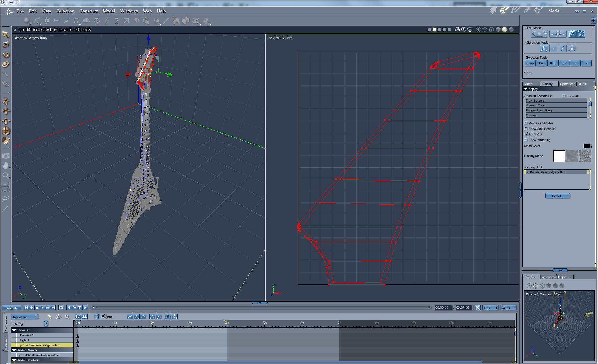Switch to edge selection mode

click(562, 49)
